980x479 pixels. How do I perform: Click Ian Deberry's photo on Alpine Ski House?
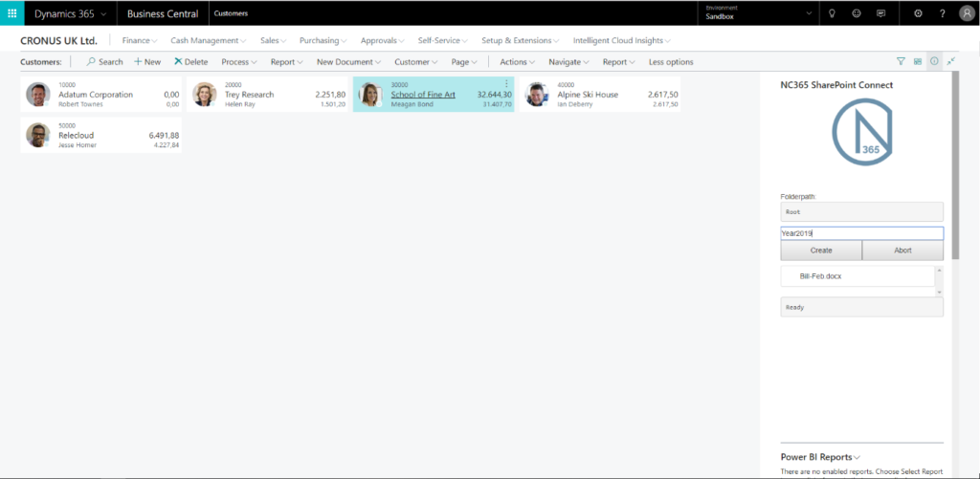point(537,95)
